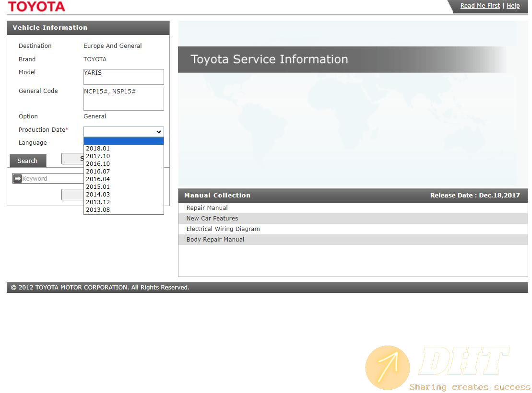Click the Language label
This screenshot has height=393, width=532.
33,143
